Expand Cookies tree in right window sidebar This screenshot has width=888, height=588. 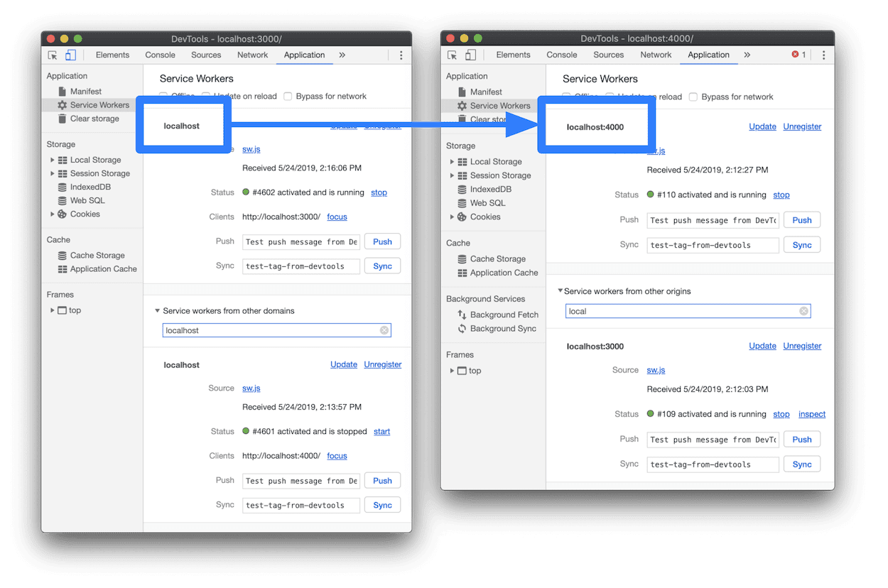(453, 217)
